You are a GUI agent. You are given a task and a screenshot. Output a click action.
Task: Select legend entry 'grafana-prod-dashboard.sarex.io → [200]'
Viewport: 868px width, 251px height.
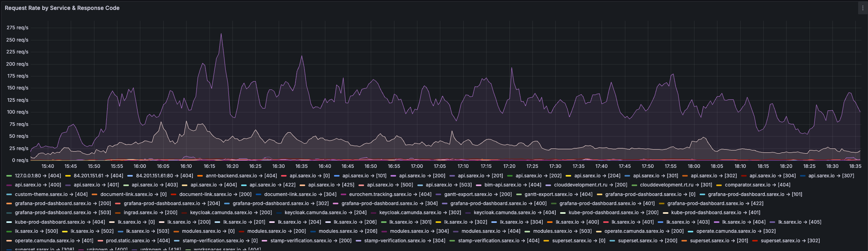63,203
